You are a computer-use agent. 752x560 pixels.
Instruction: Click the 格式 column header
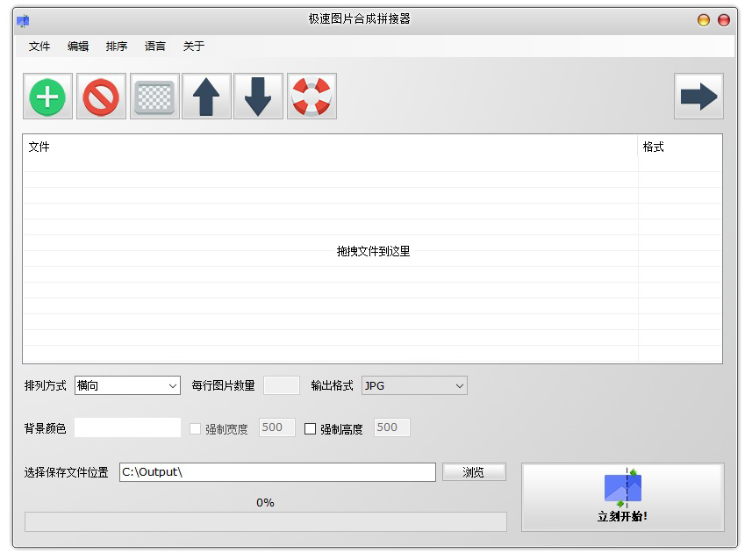click(654, 147)
